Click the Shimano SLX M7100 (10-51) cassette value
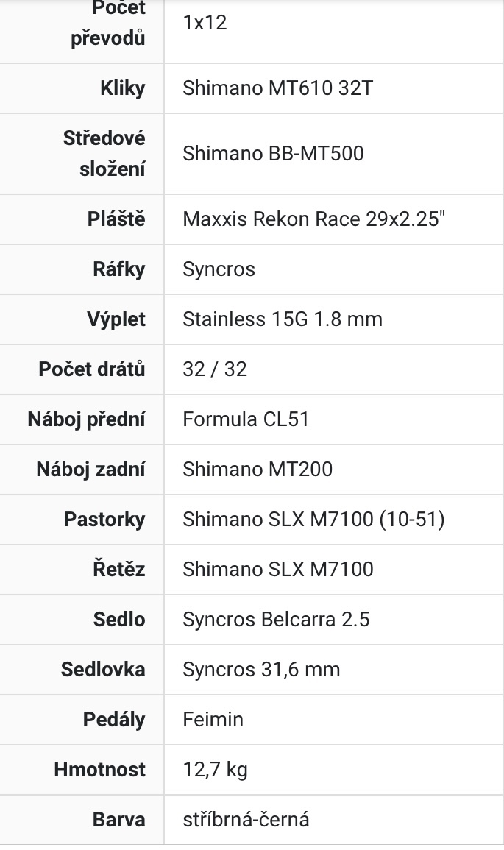The height and width of the screenshot is (850, 504). coord(313,520)
